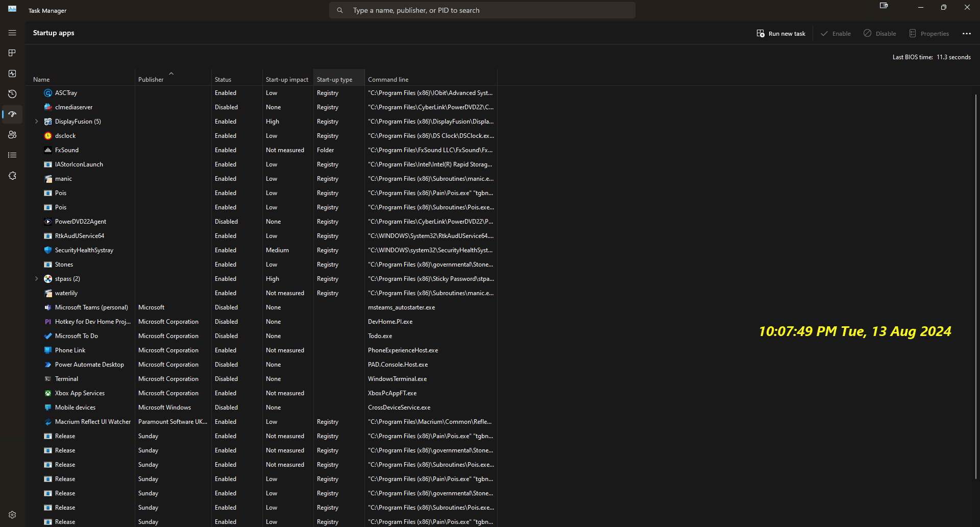Click the Enable button
The width and height of the screenshot is (980, 527).
[836, 34]
